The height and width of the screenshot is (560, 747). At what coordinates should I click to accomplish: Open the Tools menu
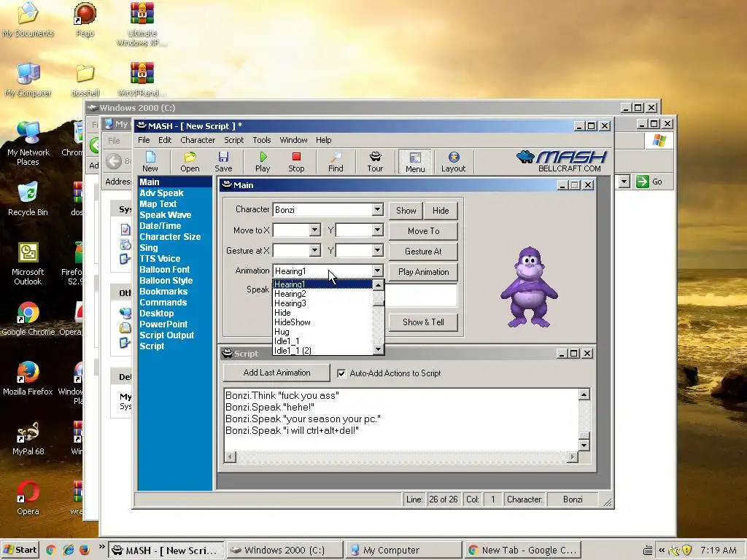point(262,140)
